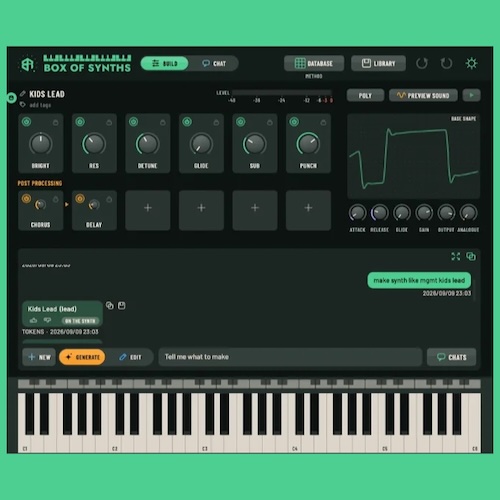Click the Delay effect mix knob

pos(94,205)
